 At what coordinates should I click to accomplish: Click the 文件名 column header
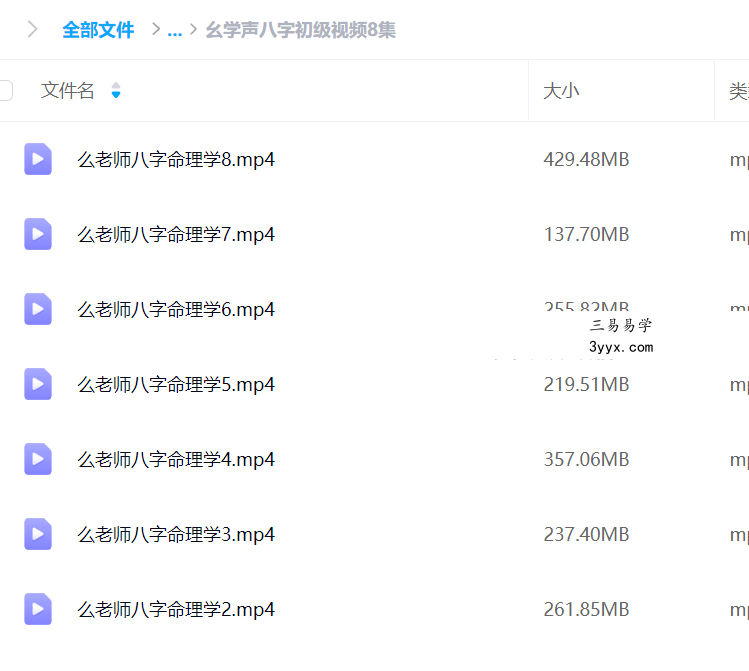click(67, 90)
